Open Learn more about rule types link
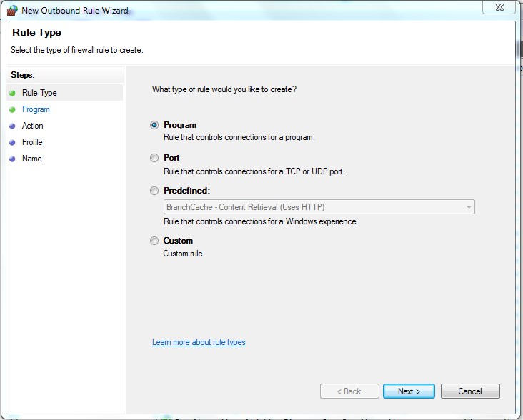Viewport: 523px width, 420px height. coord(199,343)
